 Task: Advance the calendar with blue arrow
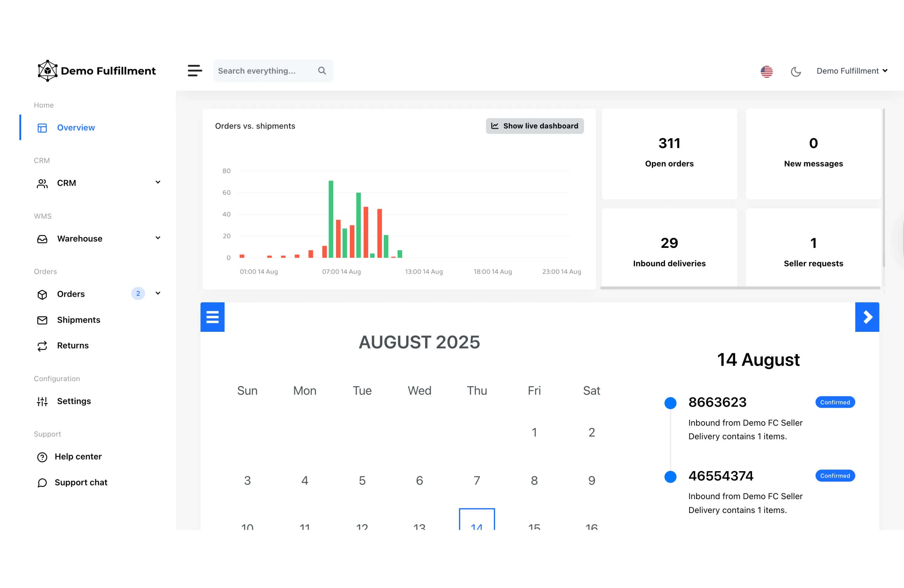867,317
